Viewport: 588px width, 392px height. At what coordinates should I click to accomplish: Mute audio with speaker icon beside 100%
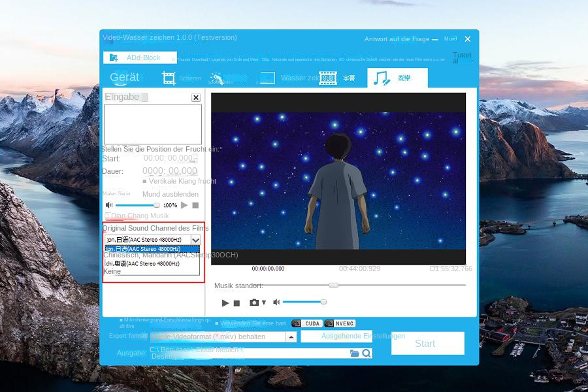click(x=109, y=204)
